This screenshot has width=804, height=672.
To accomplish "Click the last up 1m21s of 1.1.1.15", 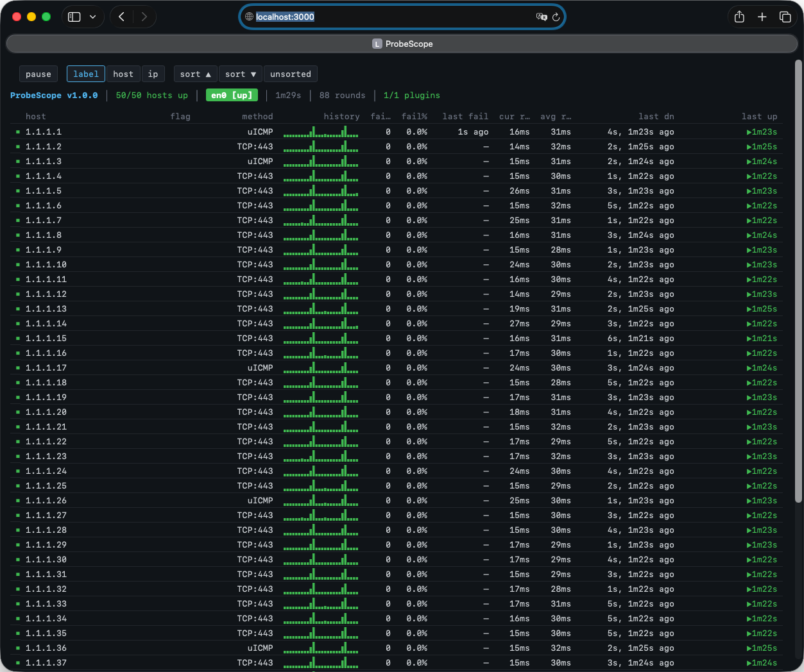I will pyautogui.click(x=762, y=338).
